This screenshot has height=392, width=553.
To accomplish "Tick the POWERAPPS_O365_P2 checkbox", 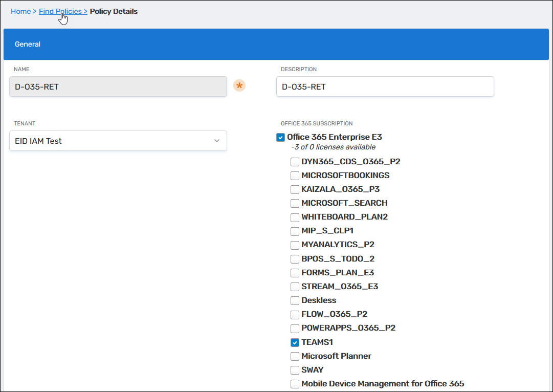I will [295, 328].
